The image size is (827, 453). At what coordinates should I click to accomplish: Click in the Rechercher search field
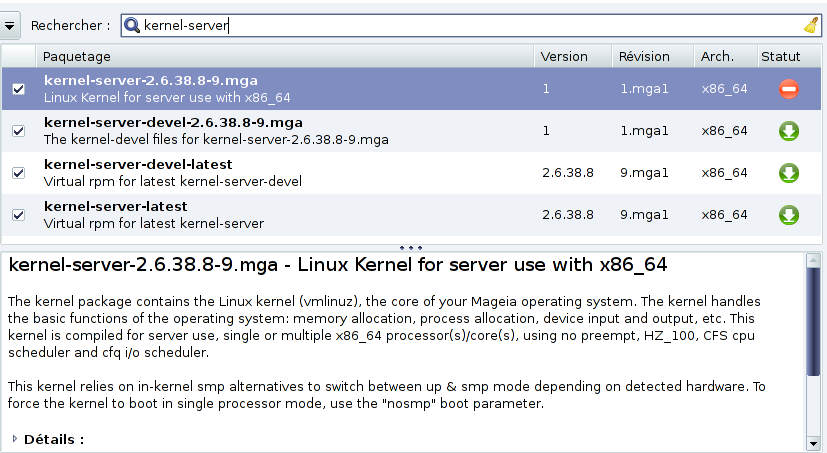(471, 25)
